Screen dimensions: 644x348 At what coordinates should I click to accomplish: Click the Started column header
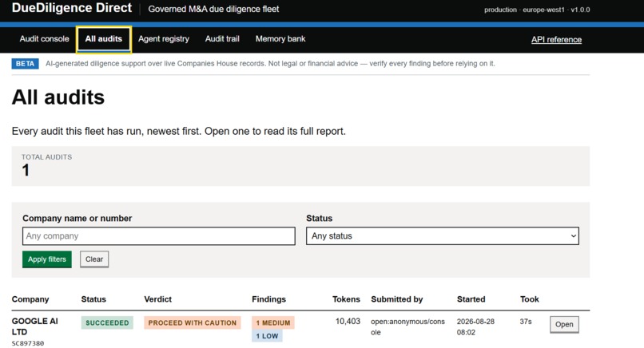coord(471,299)
